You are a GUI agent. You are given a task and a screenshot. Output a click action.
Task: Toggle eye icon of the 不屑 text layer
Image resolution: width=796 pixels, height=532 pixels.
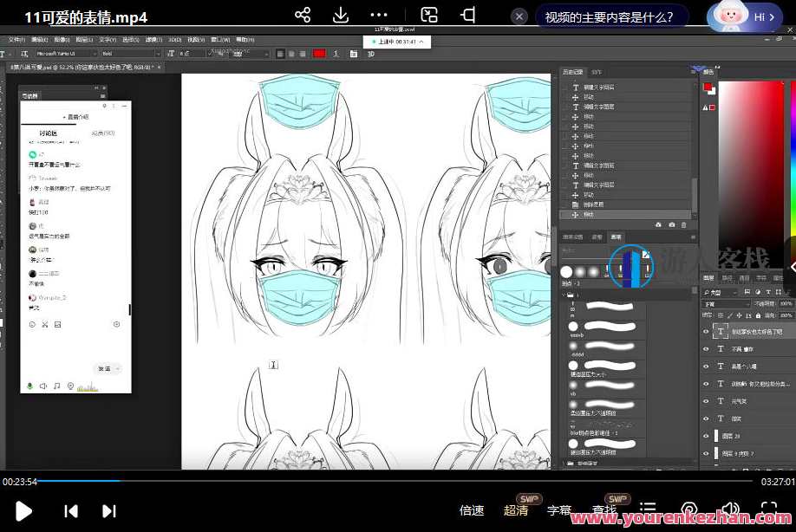pos(706,348)
